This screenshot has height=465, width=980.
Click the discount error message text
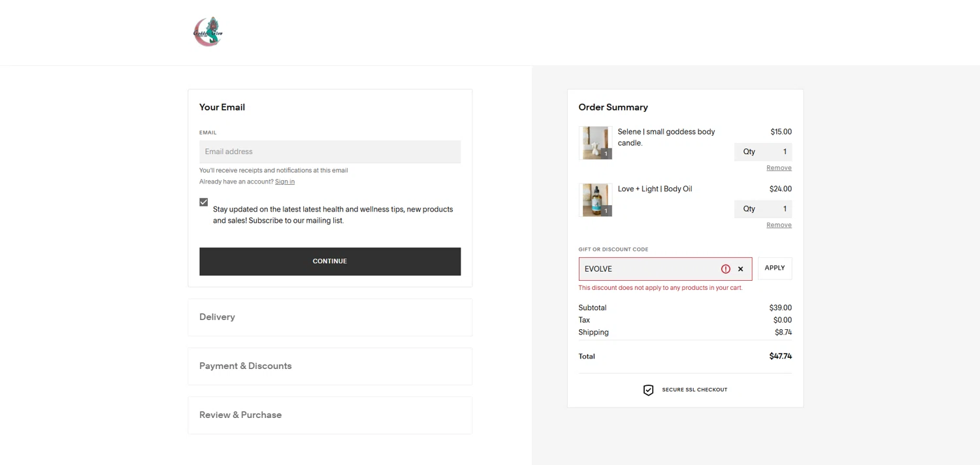coord(660,288)
